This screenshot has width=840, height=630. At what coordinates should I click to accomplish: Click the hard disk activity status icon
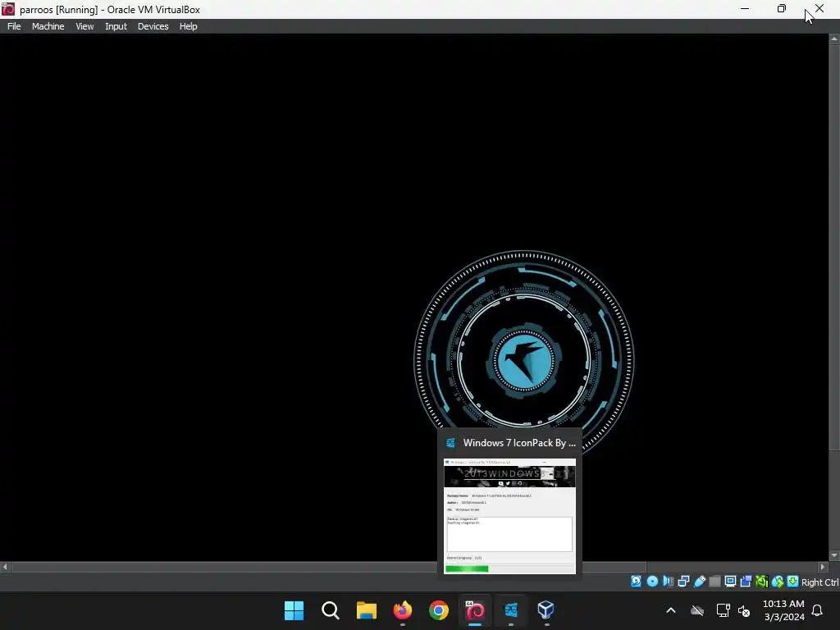click(x=636, y=582)
